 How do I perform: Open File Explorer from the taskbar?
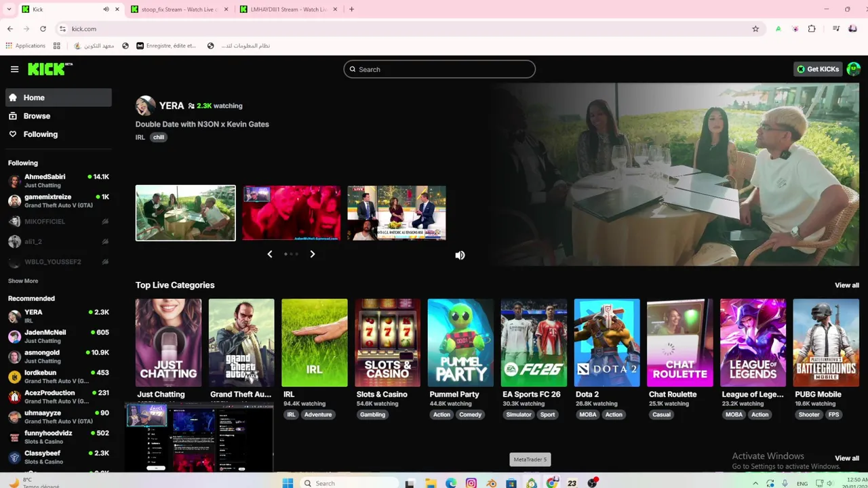(431, 483)
